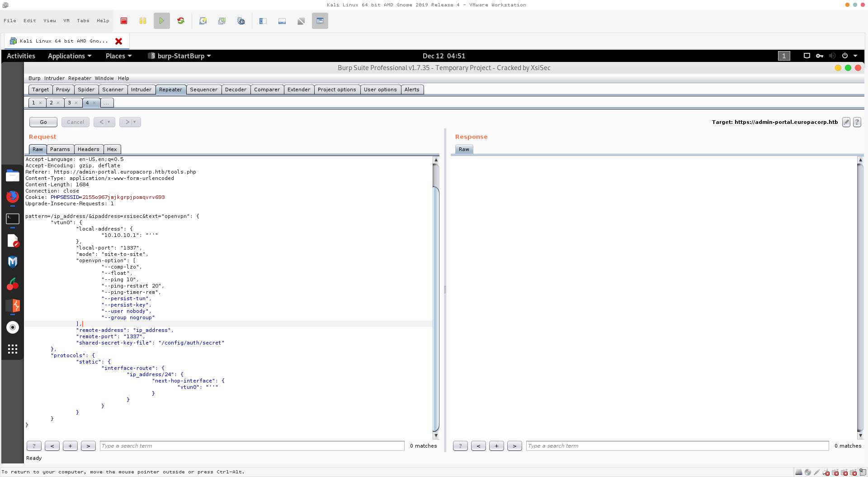Click the power icon in top bar
Image resolution: width=868 pixels, height=477 pixels.
pyautogui.click(x=845, y=56)
